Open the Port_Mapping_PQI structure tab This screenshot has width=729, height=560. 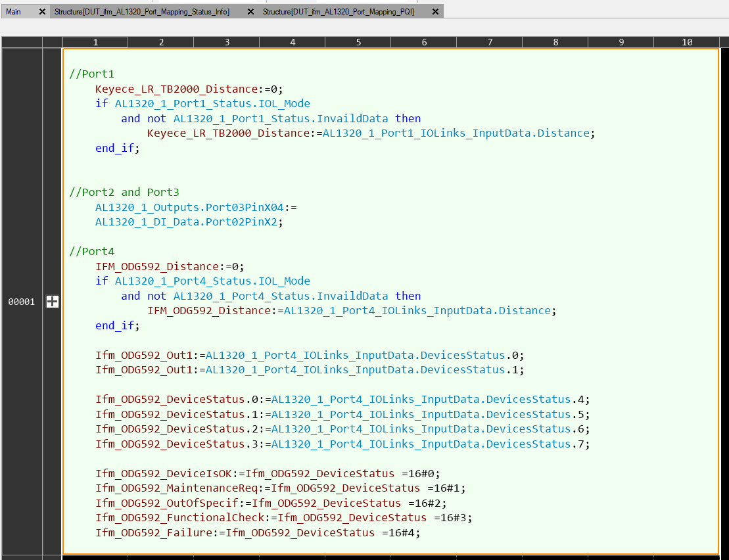point(339,12)
